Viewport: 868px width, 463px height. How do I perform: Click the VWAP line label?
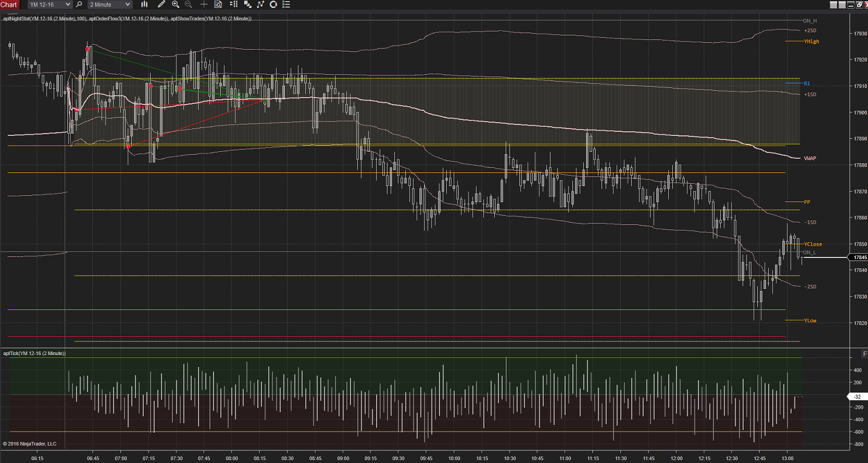pos(810,158)
